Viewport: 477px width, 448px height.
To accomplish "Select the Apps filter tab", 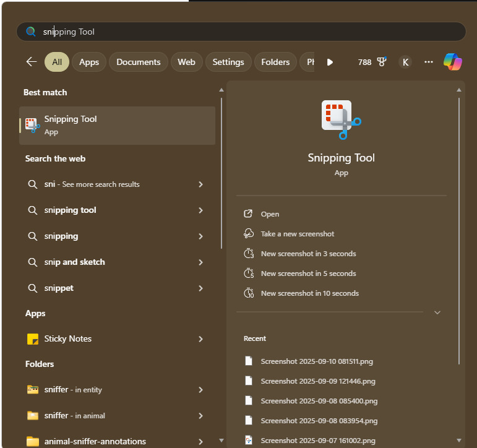I will pyautogui.click(x=89, y=62).
